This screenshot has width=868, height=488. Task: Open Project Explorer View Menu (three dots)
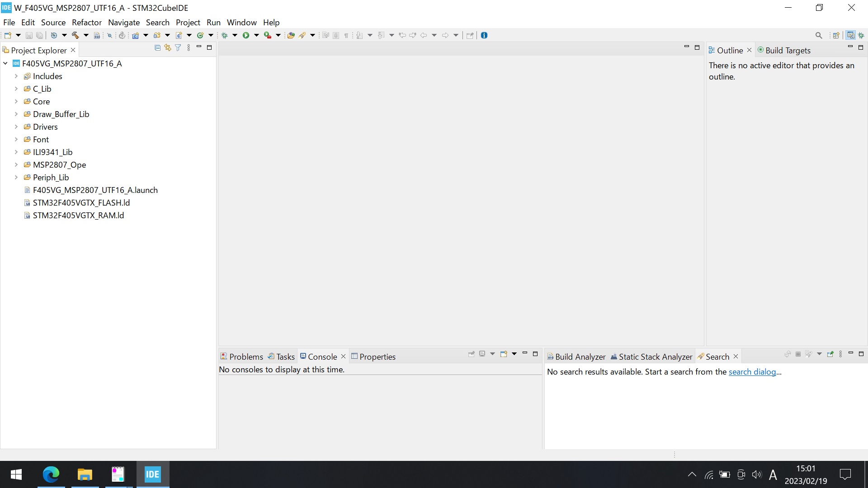189,47
